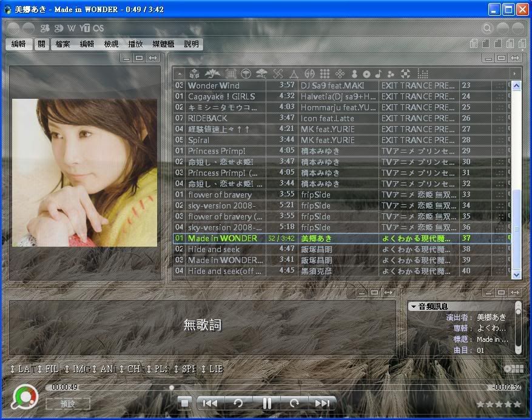The width and height of the screenshot is (532, 420).
Task: Skip to the next track
Action: pos(322,403)
